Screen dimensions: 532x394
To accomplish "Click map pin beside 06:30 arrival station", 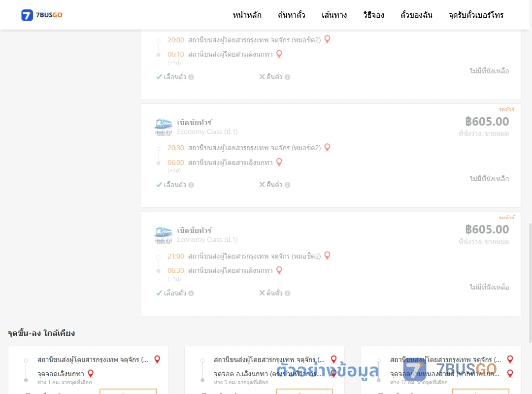I will coord(279,270).
